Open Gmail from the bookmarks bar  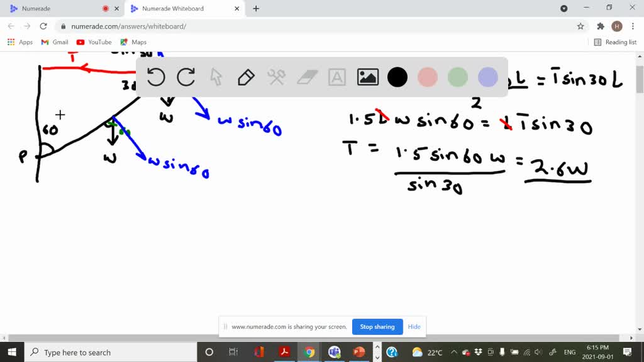[54, 41]
